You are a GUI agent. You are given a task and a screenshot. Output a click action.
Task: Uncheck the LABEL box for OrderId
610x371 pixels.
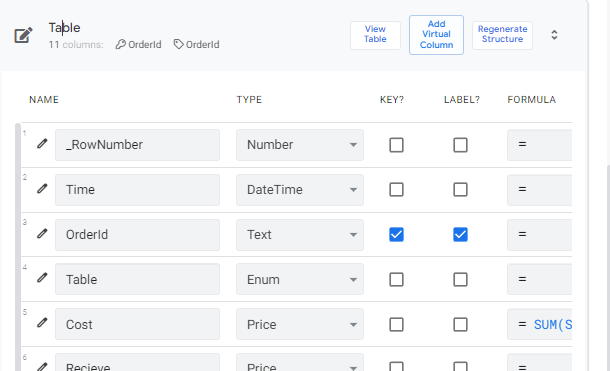click(x=460, y=234)
